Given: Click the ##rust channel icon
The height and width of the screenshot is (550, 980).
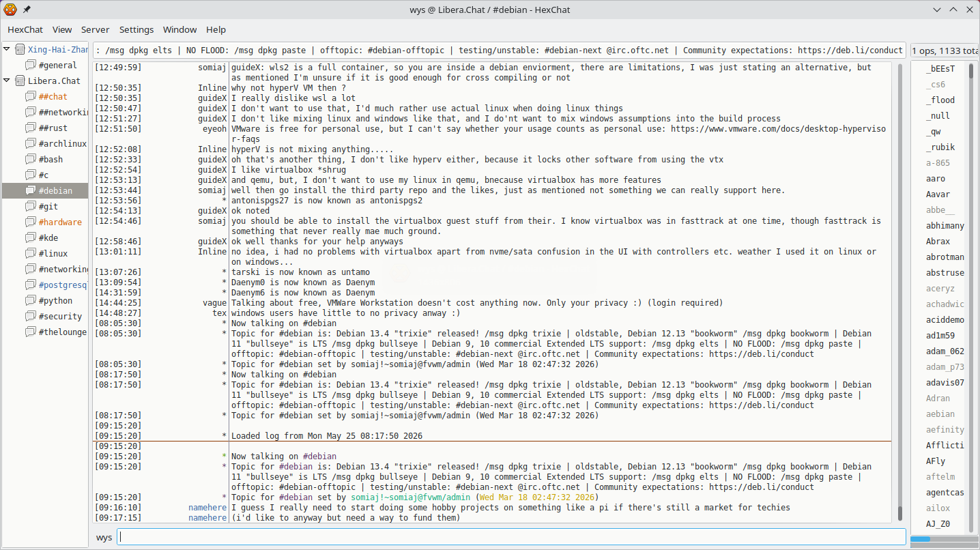Looking at the screenshot, I should click(x=30, y=128).
